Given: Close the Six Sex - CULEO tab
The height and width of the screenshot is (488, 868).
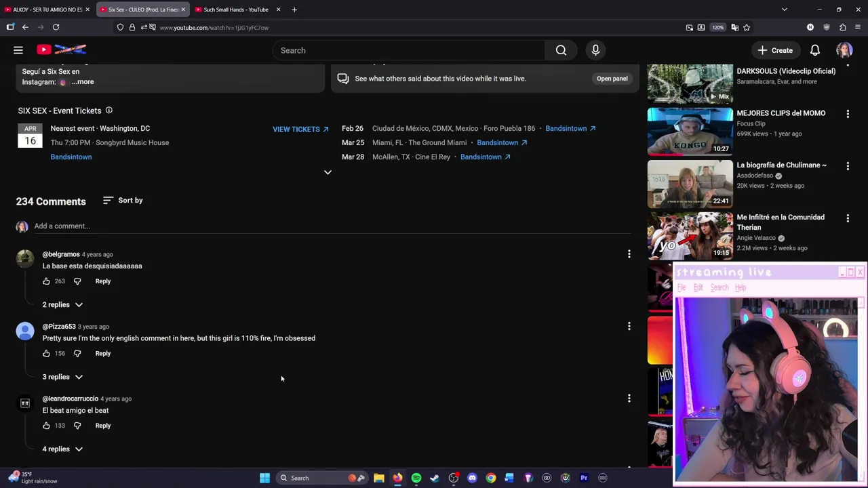Looking at the screenshot, I should (x=183, y=9).
